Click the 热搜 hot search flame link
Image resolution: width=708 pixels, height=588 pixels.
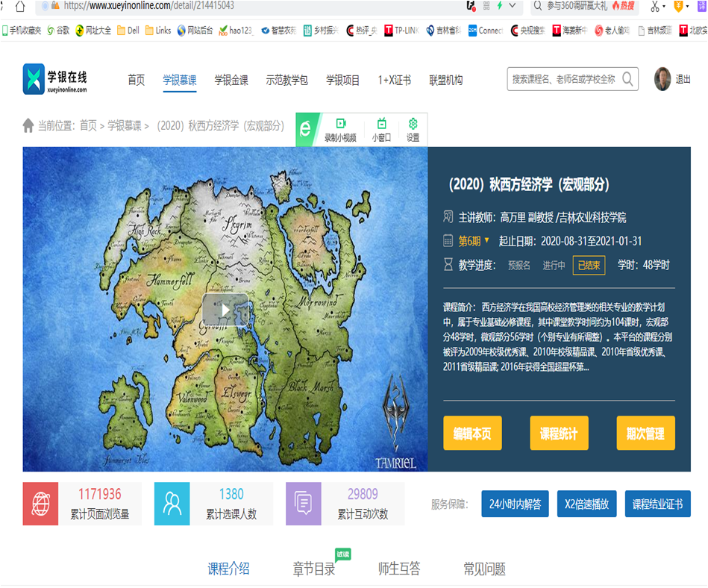(x=624, y=6)
